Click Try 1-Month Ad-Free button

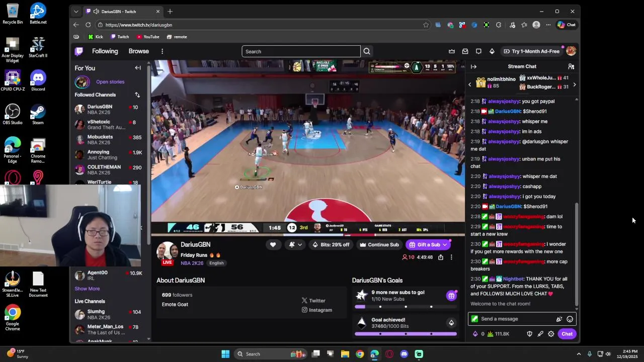click(531, 51)
